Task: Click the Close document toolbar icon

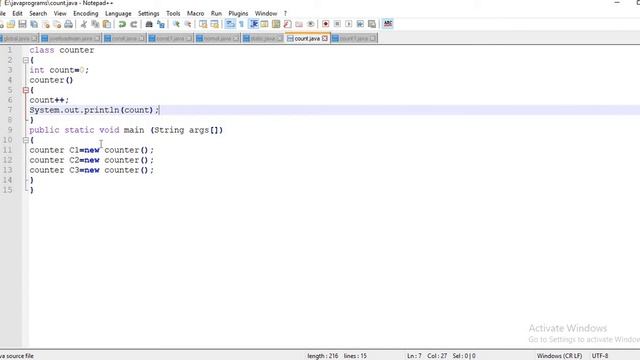Action: pyautogui.click(x=46, y=24)
